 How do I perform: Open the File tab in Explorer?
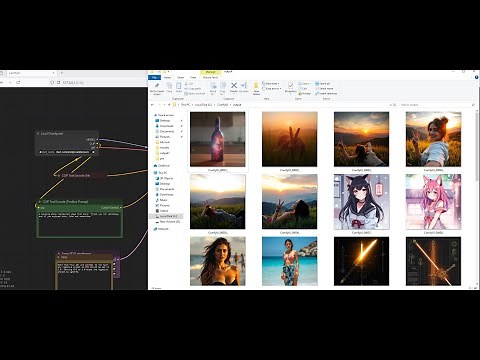coord(154,77)
